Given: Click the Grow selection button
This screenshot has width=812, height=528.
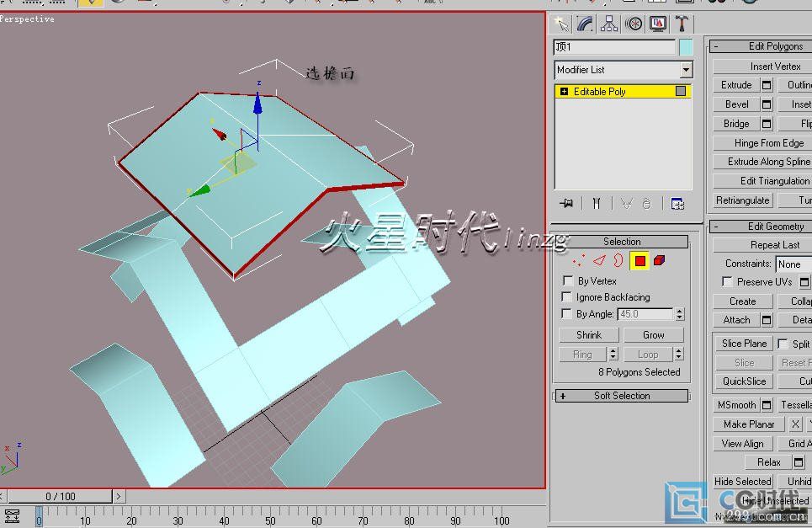Looking at the screenshot, I should click(x=654, y=335).
